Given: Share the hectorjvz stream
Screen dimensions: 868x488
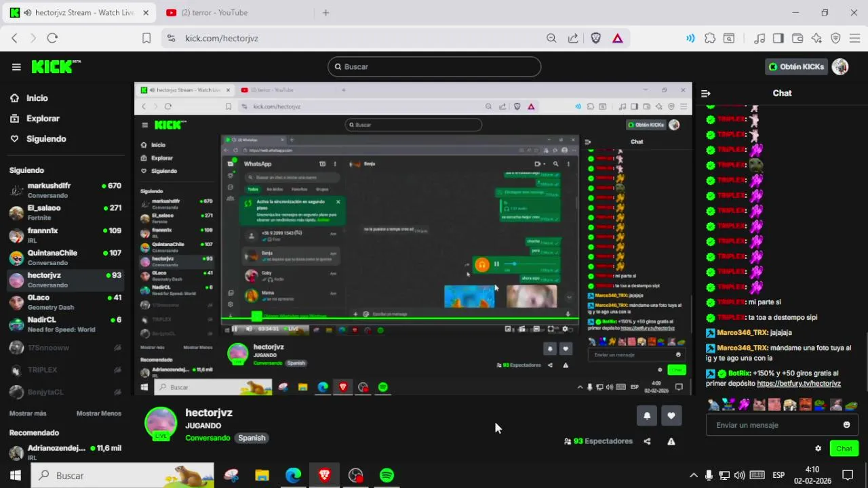Looking at the screenshot, I should [x=647, y=441].
